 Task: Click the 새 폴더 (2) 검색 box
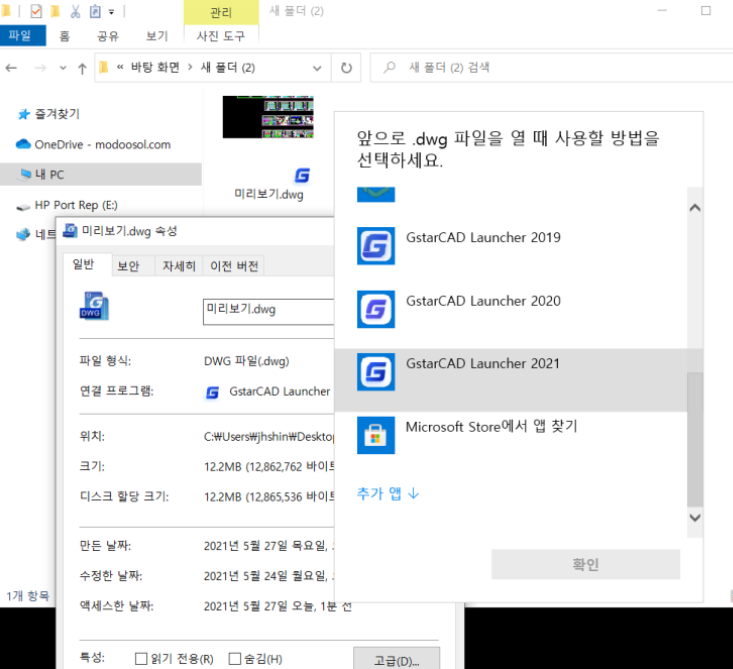(x=552, y=68)
